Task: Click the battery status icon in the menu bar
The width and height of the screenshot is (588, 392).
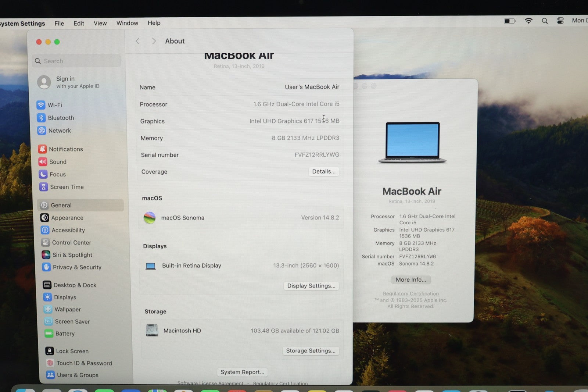Action: click(509, 21)
